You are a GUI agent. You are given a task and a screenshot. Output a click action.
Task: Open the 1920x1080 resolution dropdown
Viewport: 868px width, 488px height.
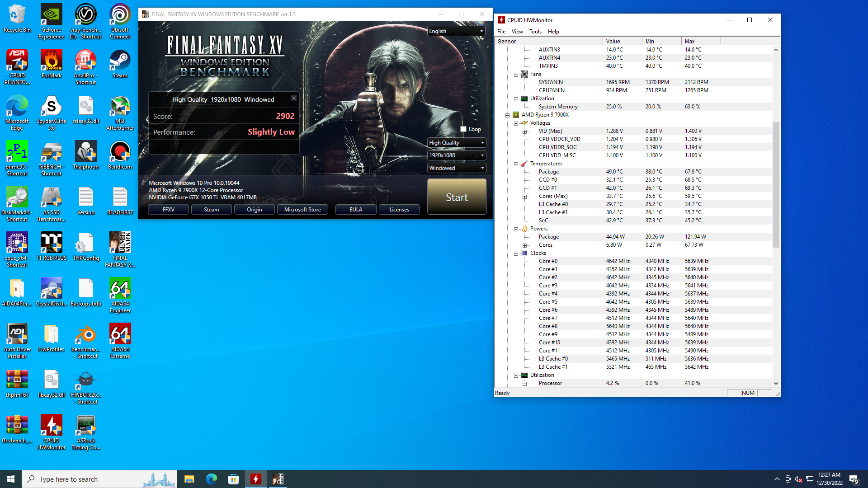pyautogui.click(x=456, y=155)
